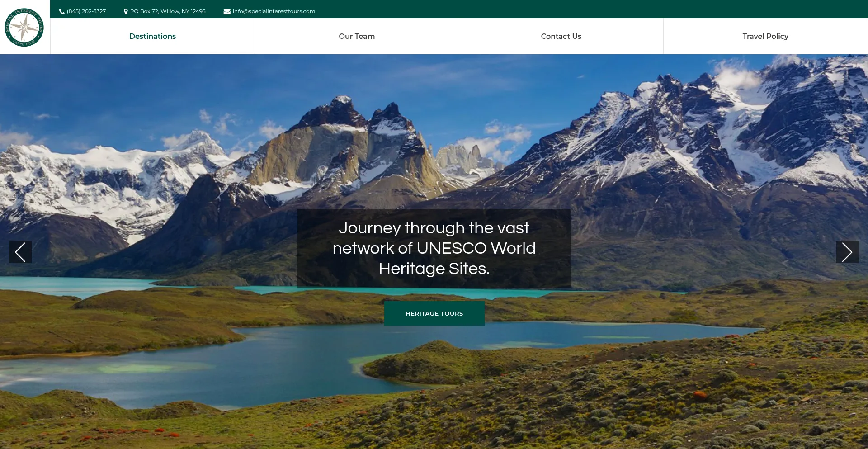Go to the previous slide arrow
The height and width of the screenshot is (449, 868).
click(20, 252)
